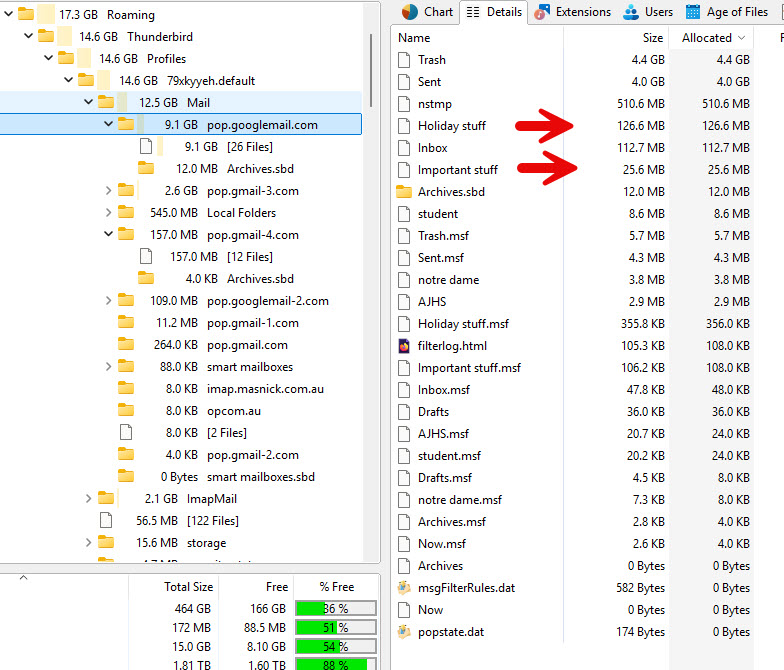Viewport: 784px width, 670px height.
Task: Click the nstmp file icon
Action: (x=404, y=104)
